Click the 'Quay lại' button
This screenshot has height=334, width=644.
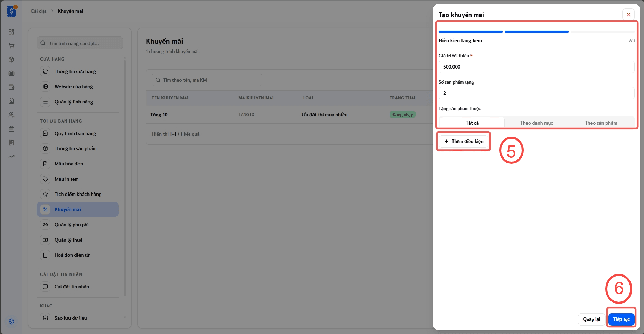(x=591, y=319)
